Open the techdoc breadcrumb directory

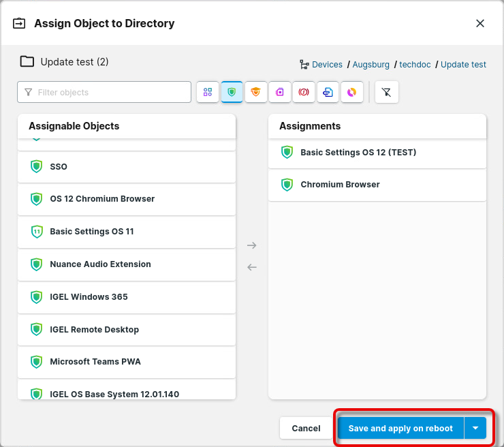[415, 65]
